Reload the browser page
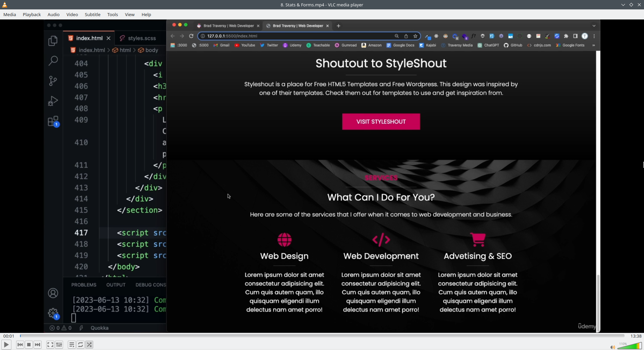 [x=191, y=36]
